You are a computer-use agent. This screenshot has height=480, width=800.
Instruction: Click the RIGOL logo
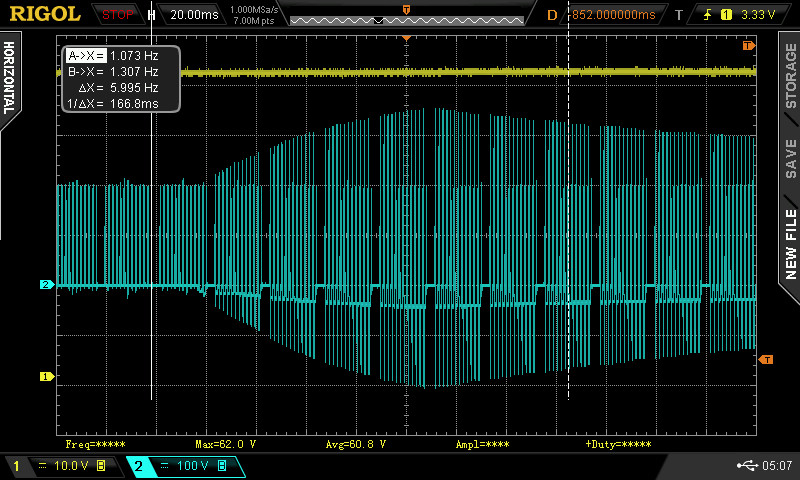click(46, 14)
